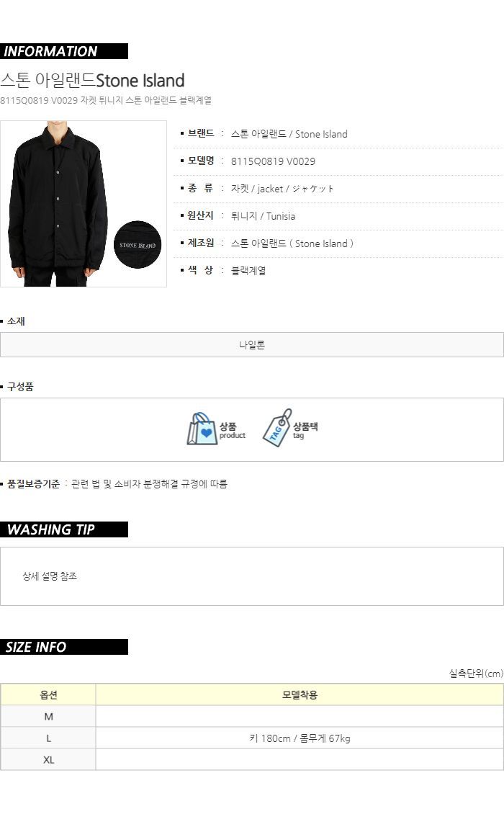Viewport: 504px width, 832px height.
Task: Click the 블랙계열 color value
Action: click(x=248, y=271)
